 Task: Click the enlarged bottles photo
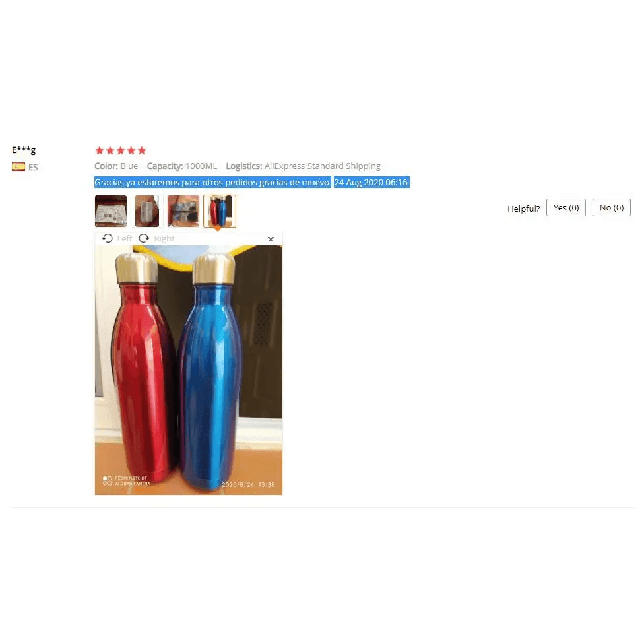point(189,370)
